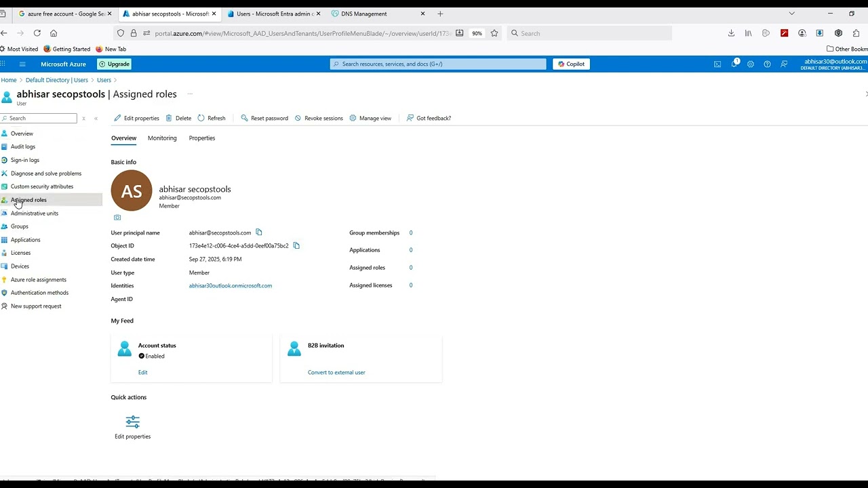Click Edit under Account status
868x488 pixels.
tap(142, 372)
